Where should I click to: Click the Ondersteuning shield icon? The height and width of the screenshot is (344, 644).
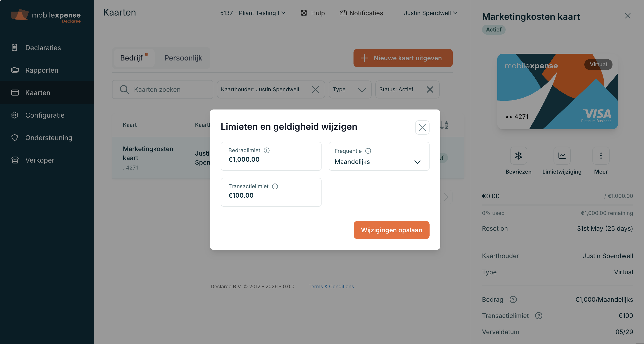click(x=15, y=138)
